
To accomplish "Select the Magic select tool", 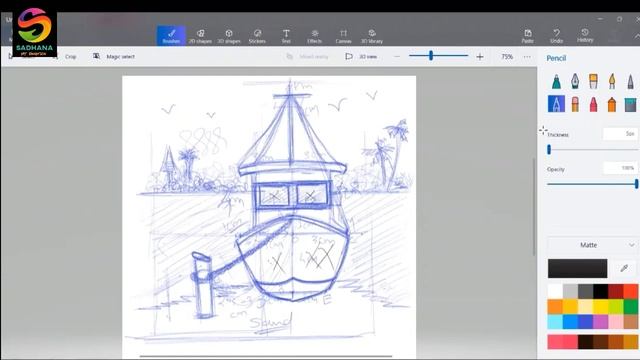I will (x=114, y=56).
